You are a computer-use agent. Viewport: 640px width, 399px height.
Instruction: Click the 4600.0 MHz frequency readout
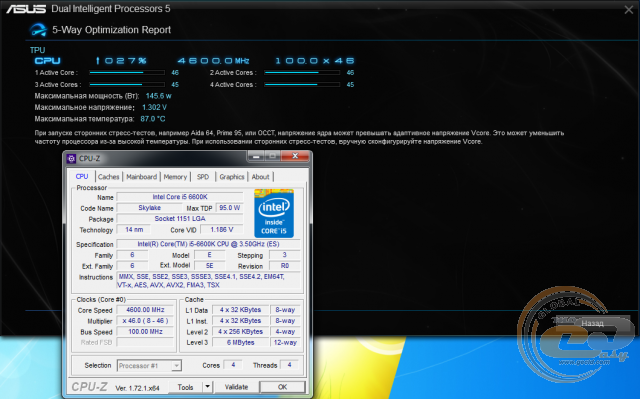[x=213, y=61]
